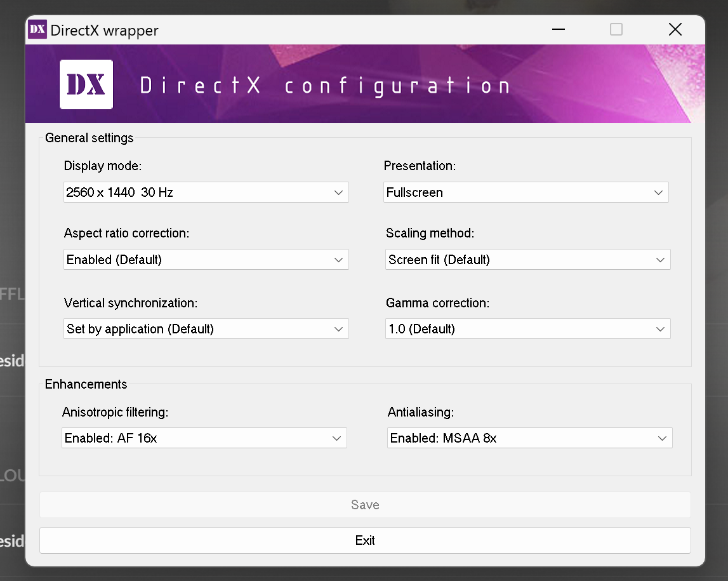Viewport: 728px width, 581px height.
Task: Minimize the DirectX wrapper window
Action: pos(559,29)
